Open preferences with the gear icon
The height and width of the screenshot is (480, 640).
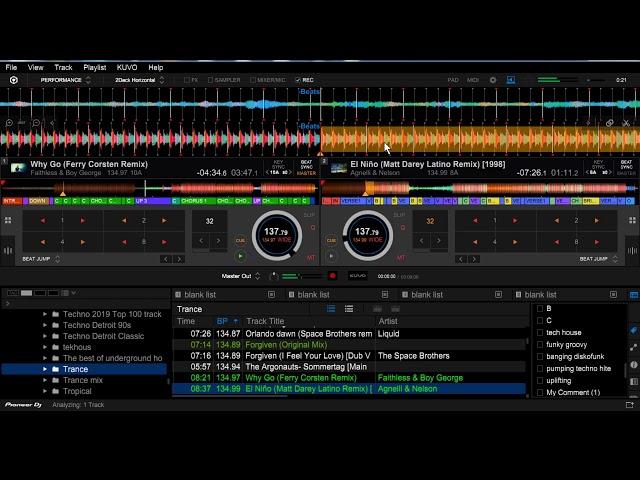click(x=493, y=80)
